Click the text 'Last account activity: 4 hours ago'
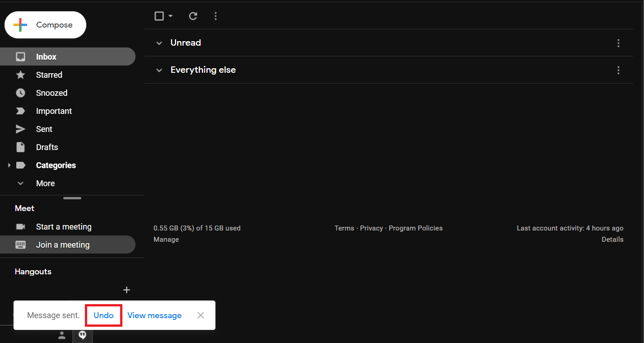Screen dimensions: 644x343 coord(570,228)
